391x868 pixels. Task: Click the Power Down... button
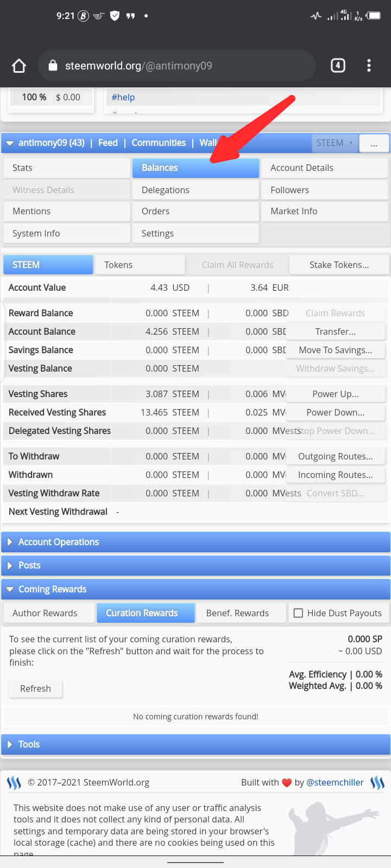336,412
